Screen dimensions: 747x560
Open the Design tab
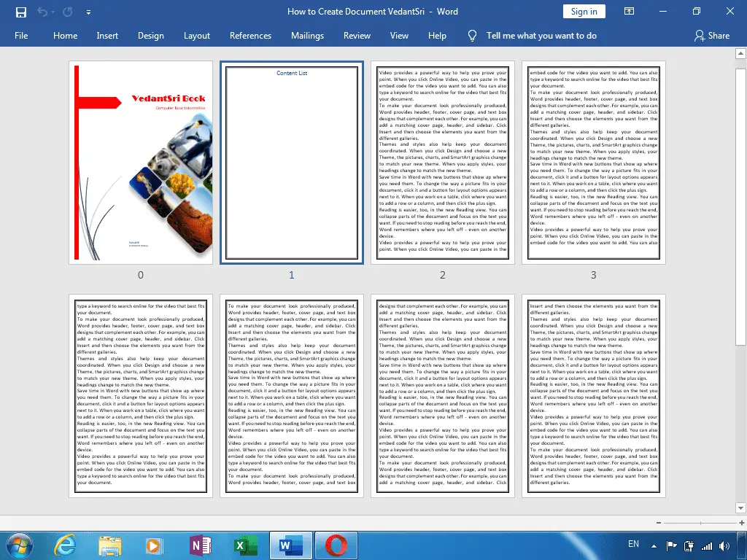pyautogui.click(x=150, y=36)
